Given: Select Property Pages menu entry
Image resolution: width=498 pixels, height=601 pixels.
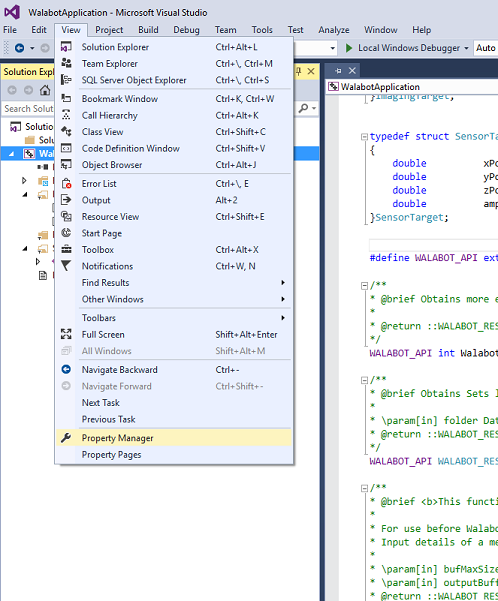Looking at the screenshot, I should coord(174,455).
